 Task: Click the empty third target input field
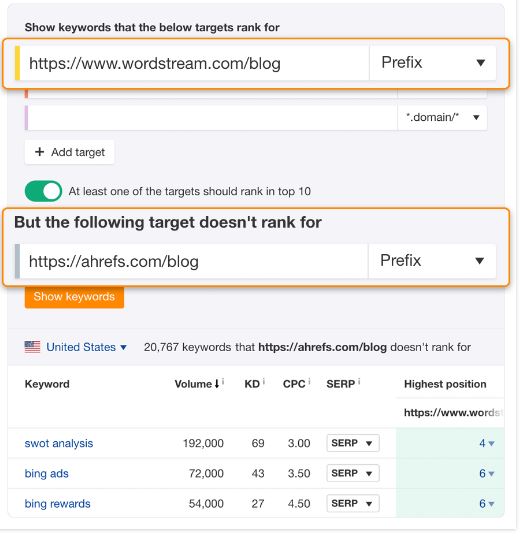pos(212,118)
